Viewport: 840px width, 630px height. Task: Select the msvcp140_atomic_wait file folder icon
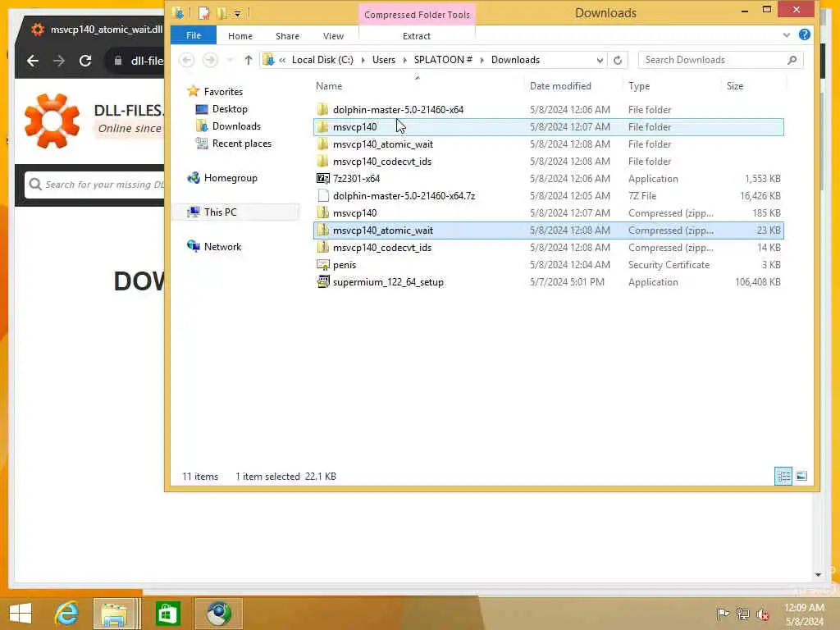point(322,144)
